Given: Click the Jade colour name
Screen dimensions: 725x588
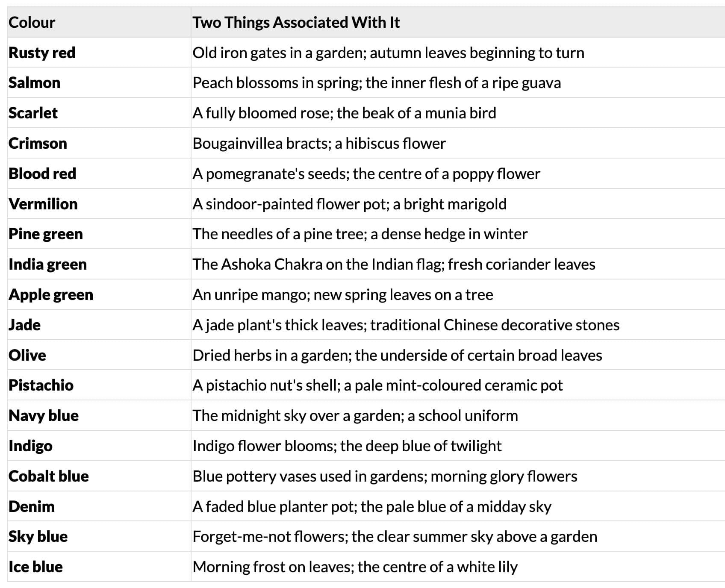Looking at the screenshot, I should point(25,325).
